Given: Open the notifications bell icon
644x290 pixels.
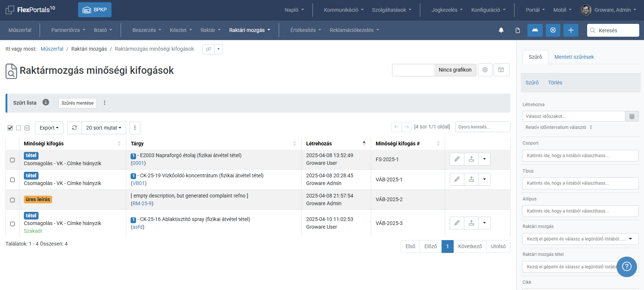Looking at the screenshot, I should coord(501,30).
